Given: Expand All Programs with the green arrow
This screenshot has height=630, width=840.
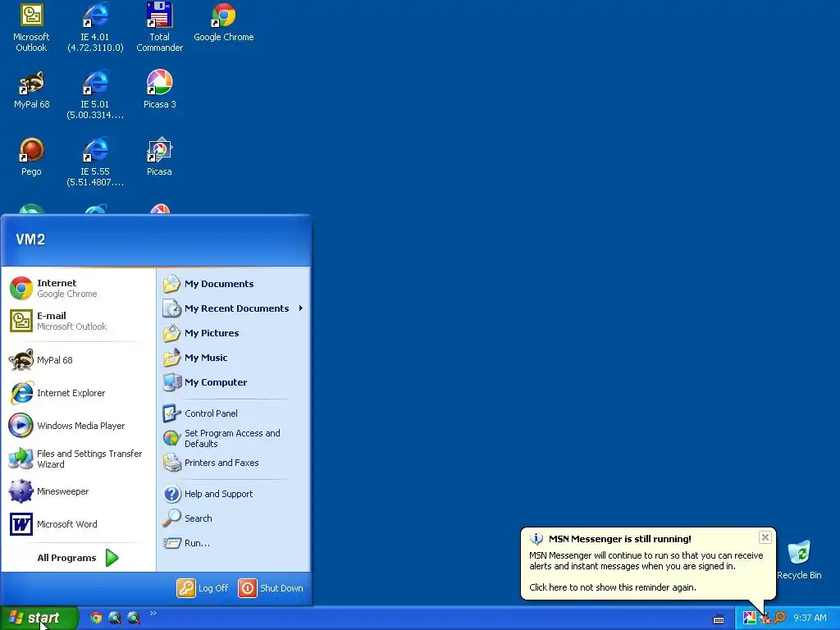Looking at the screenshot, I should coord(112,558).
